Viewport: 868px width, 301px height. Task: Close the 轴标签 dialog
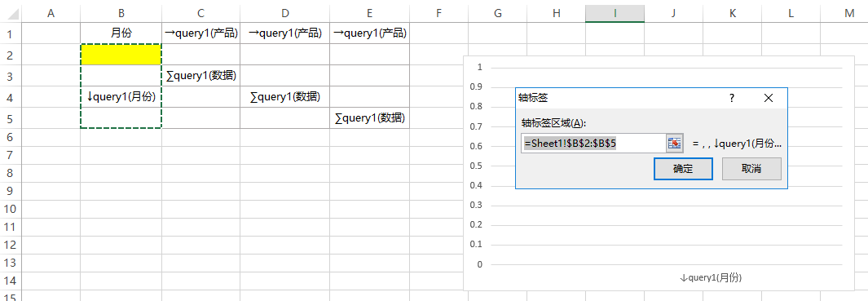pyautogui.click(x=768, y=98)
